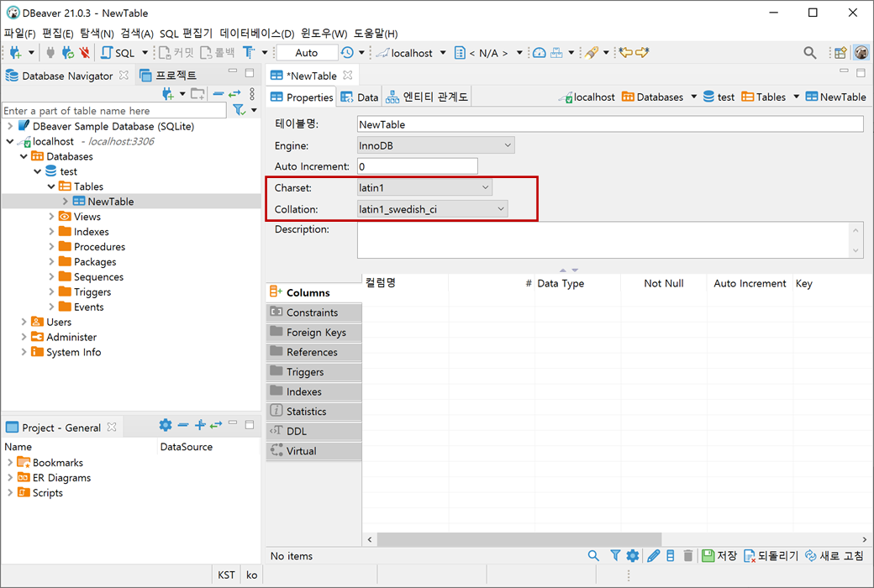
Task: Click the Auto Increment value field
Action: click(x=418, y=166)
